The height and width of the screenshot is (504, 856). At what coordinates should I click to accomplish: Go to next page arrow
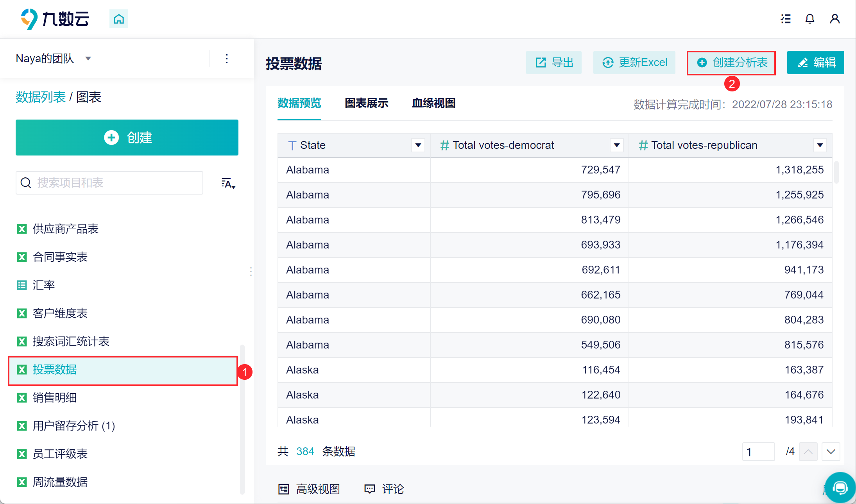831,452
